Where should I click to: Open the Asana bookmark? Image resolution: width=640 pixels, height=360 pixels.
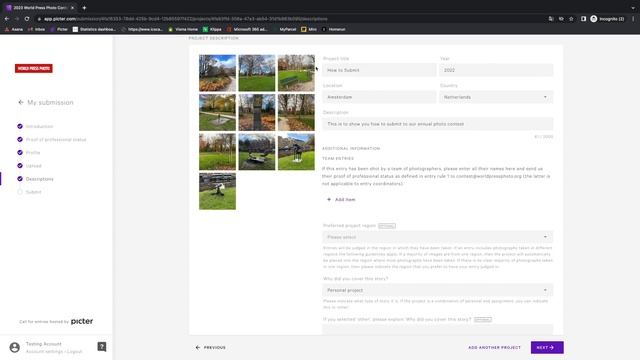(x=14, y=29)
